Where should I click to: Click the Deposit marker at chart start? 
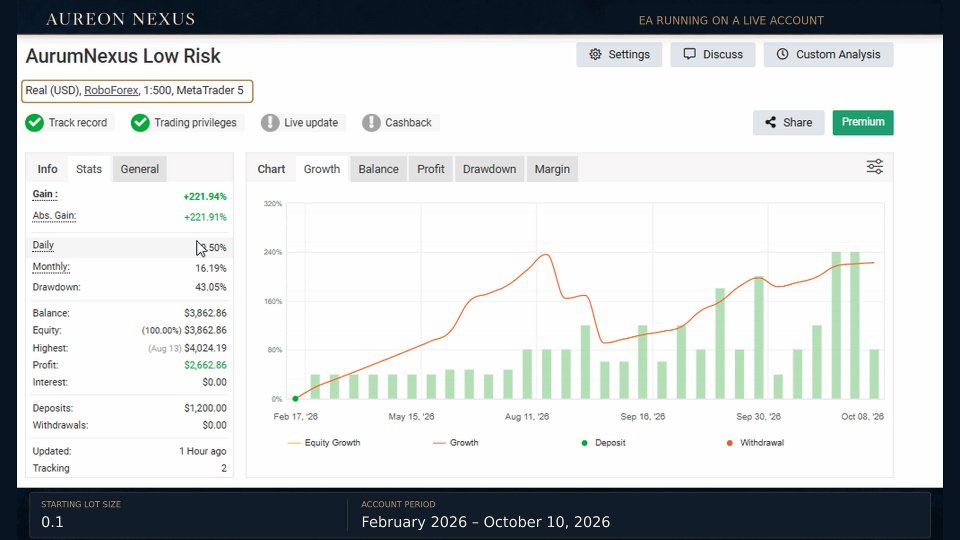click(296, 399)
